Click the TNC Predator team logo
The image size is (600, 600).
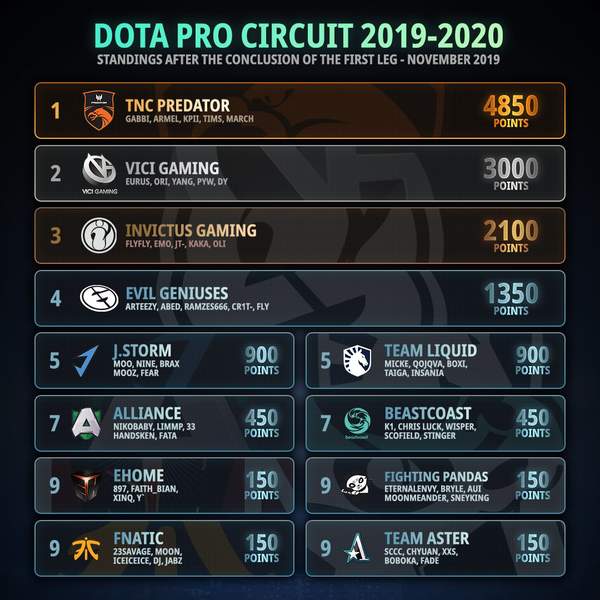(x=99, y=110)
